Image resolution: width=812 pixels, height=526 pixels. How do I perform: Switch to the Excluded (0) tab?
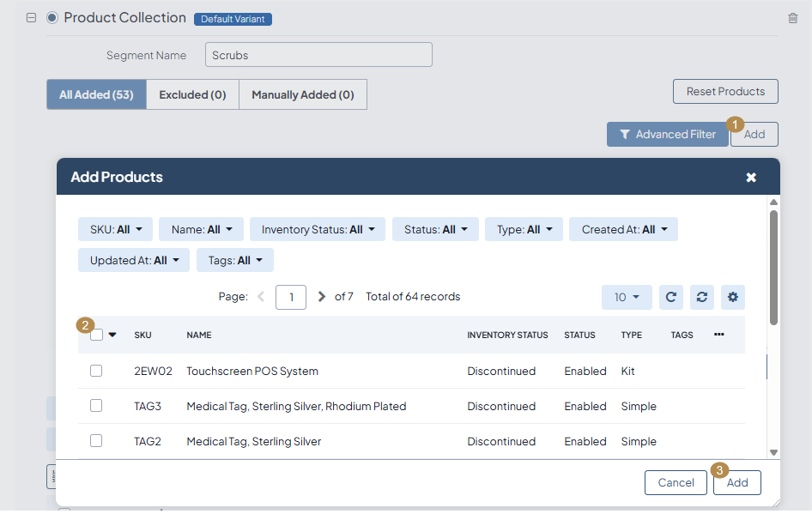click(x=192, y=94)
